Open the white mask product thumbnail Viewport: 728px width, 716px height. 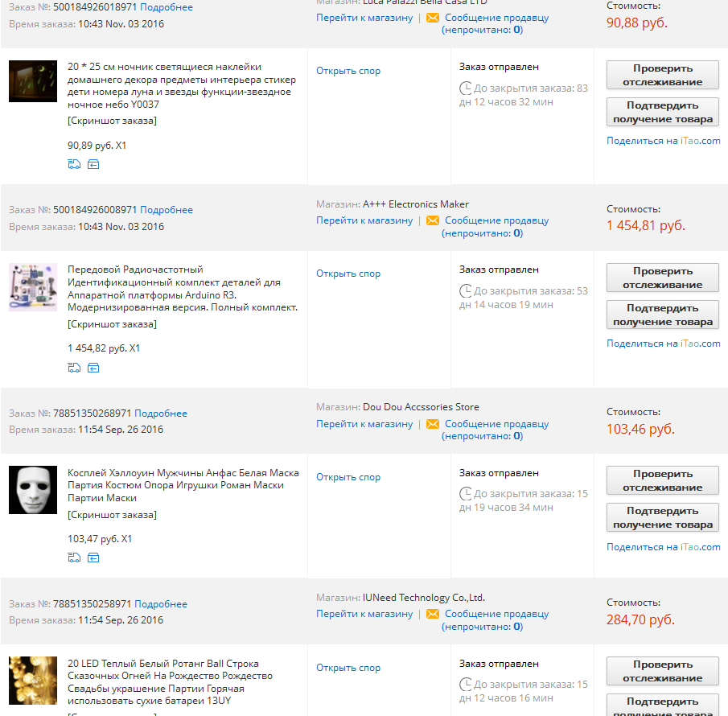click(x=33, y=490)
